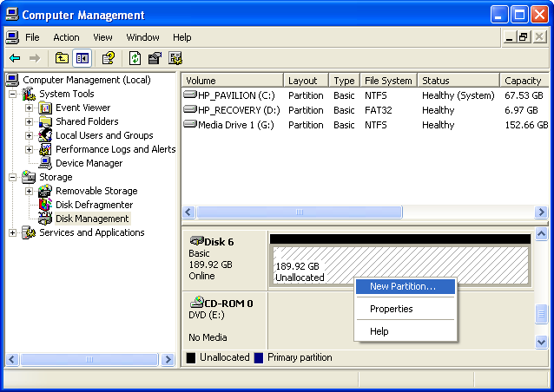Screen dimensions: 554x392
Task: Click the Up one level toolbar icon
Action: point(62,58)
